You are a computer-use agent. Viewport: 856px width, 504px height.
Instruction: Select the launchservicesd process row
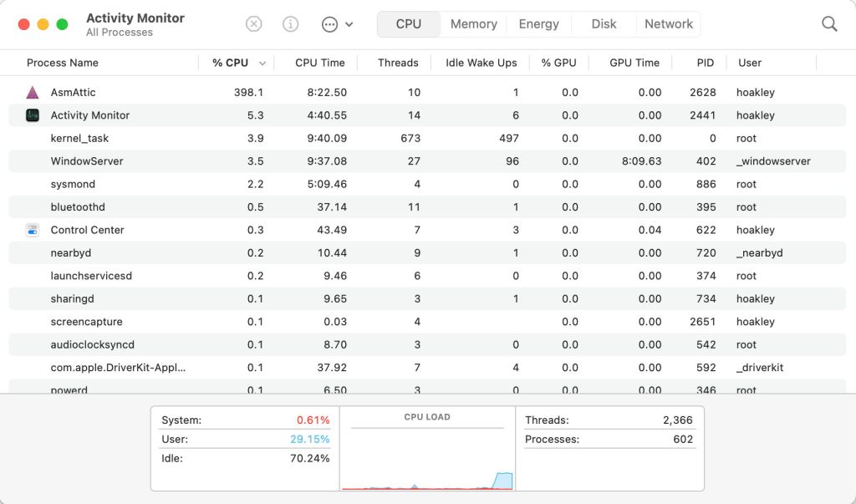[x=427, y=276]
